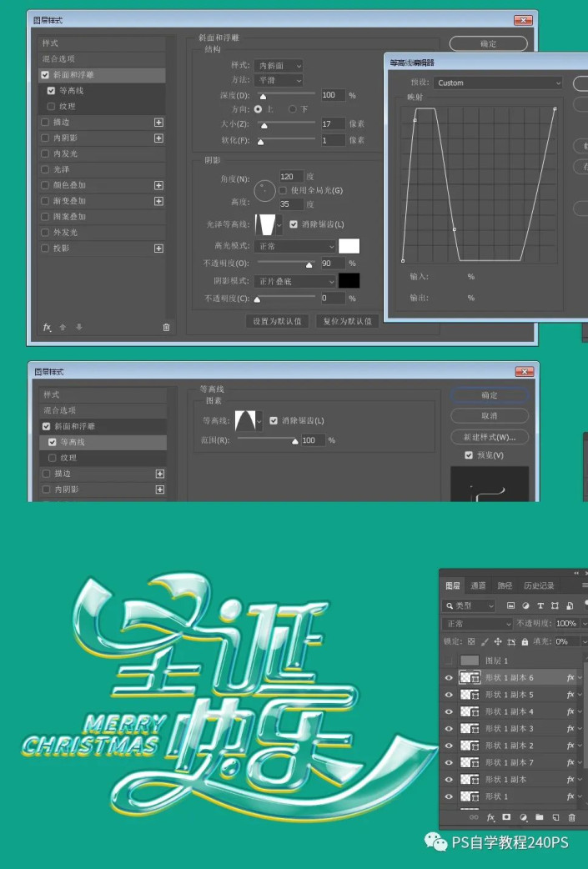Switch to 通道 tab
The height and width of the screenshot is (869, 588).
click(478, 585)
